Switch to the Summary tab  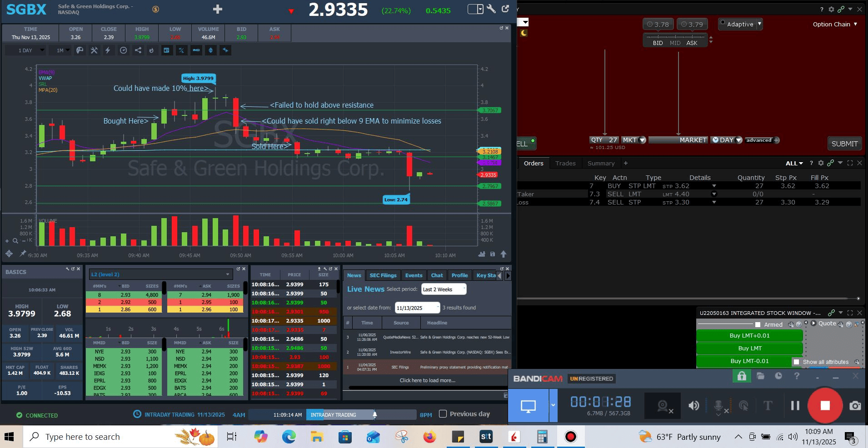point(601,163)
